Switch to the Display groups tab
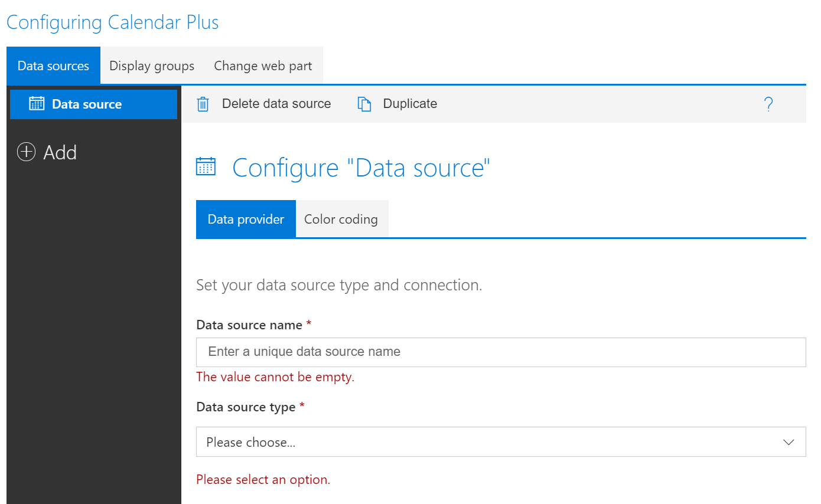The width and height of the screenshot is (821, 504). click(x=151, y=66)
